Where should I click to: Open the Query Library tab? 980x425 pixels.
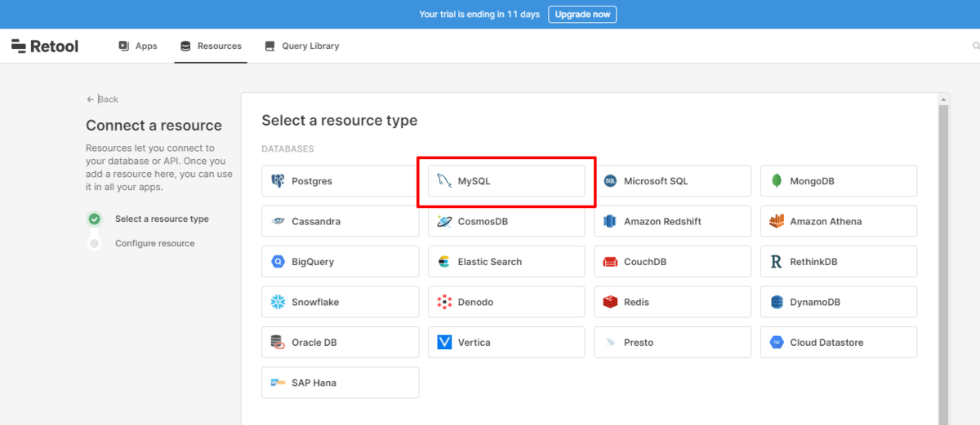(x=302, y=46)
